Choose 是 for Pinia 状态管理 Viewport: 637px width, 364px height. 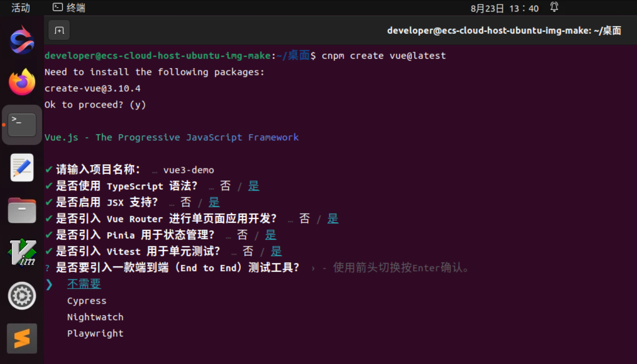(270, 234)
